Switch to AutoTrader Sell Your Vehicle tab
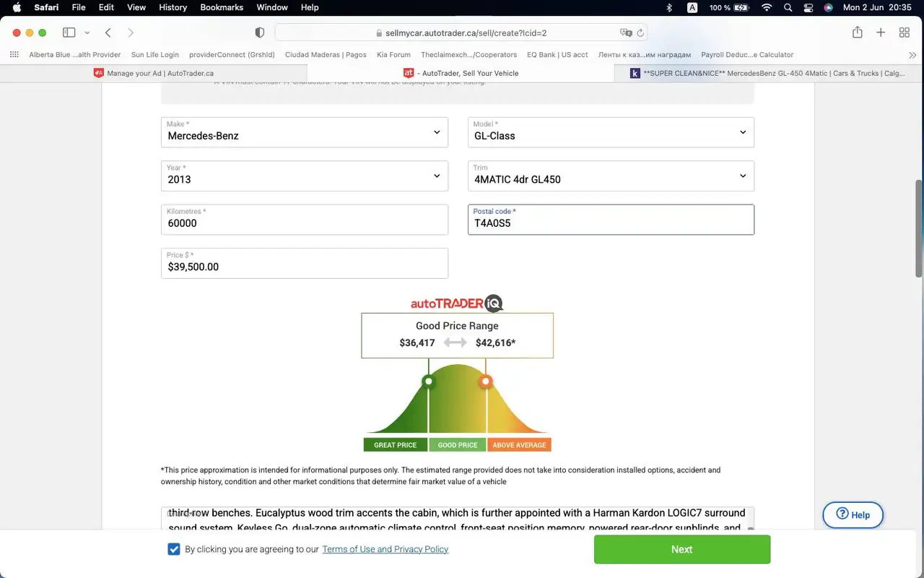924x578 pixels. (x=461, y=73)
